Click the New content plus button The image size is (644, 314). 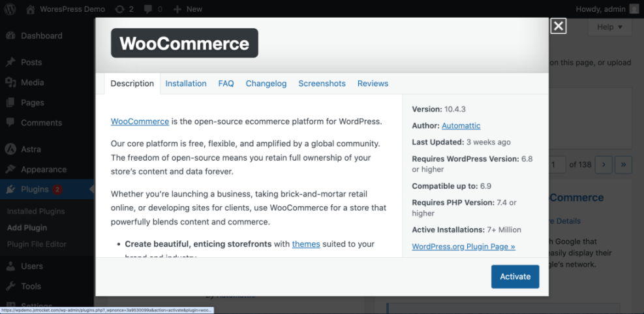(x=188, y=9)
